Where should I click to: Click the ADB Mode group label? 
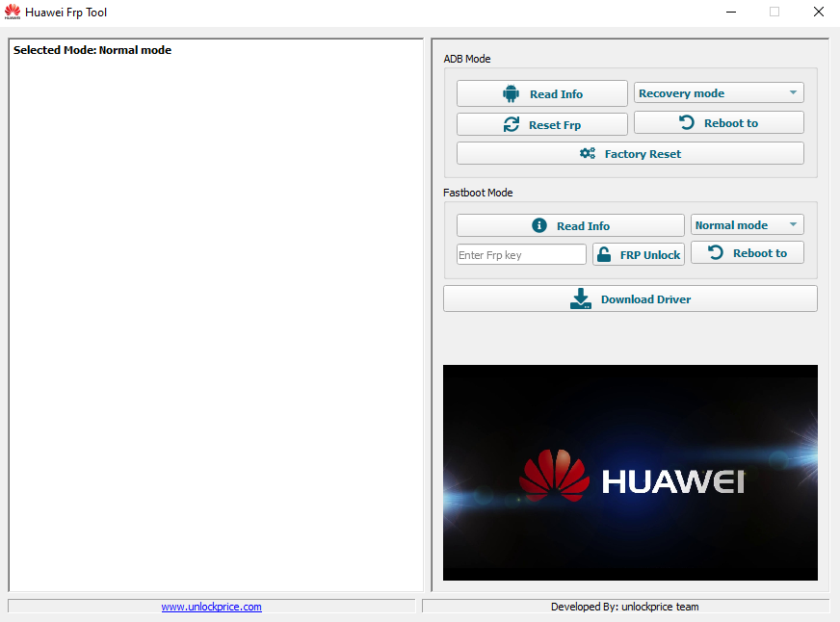pos(467,59)
